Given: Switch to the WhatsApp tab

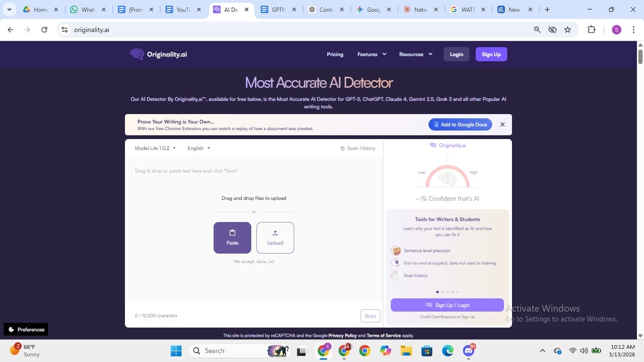Looking at the screenshot, I should [x=88, y=9].
